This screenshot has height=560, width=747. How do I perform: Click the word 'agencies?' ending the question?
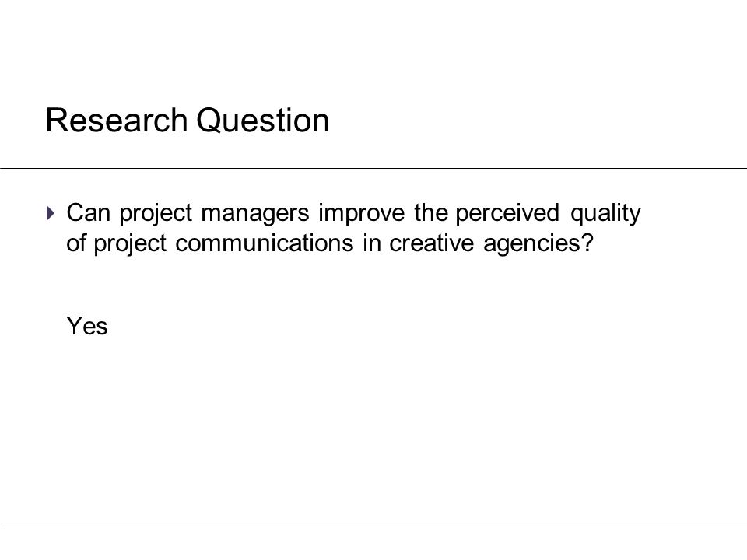(x=538, y=243)
